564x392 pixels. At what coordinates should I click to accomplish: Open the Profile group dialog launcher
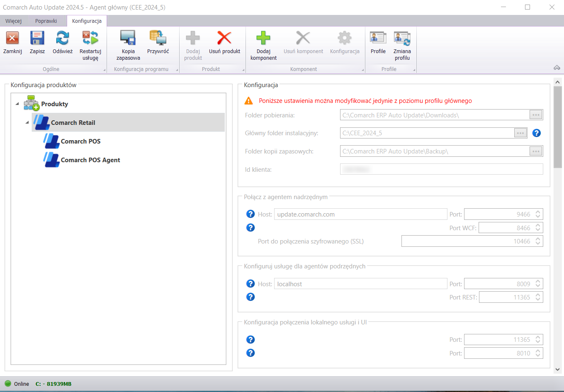click(x=414, y=70)
